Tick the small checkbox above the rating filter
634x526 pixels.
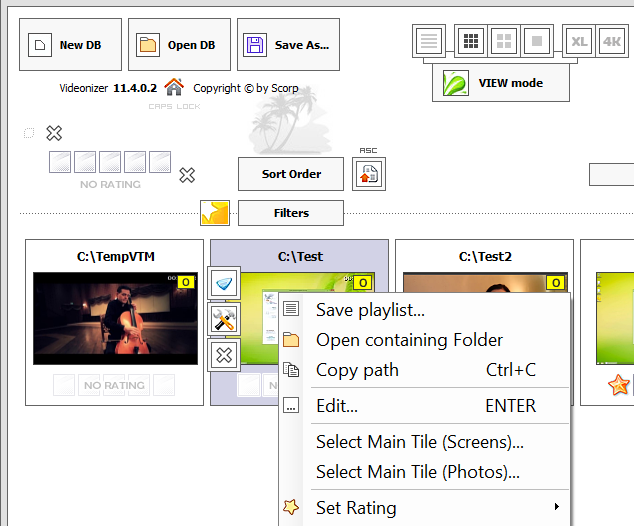(x=29, y=133)
